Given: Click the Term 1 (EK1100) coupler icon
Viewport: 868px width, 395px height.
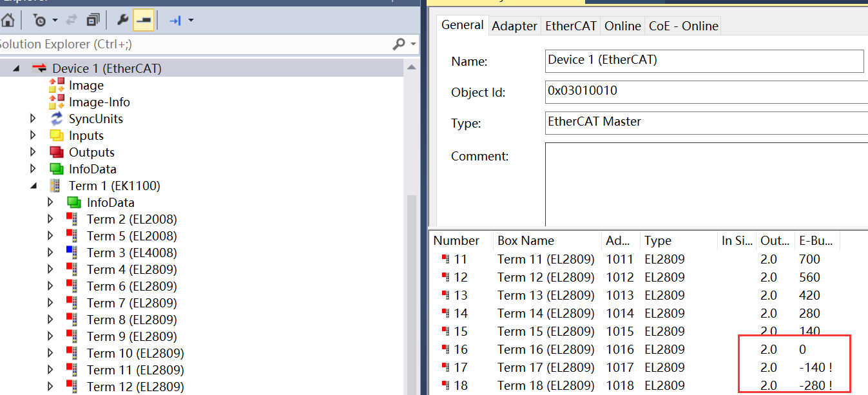Looking at the screenshot, I should [x=57, y=186].
